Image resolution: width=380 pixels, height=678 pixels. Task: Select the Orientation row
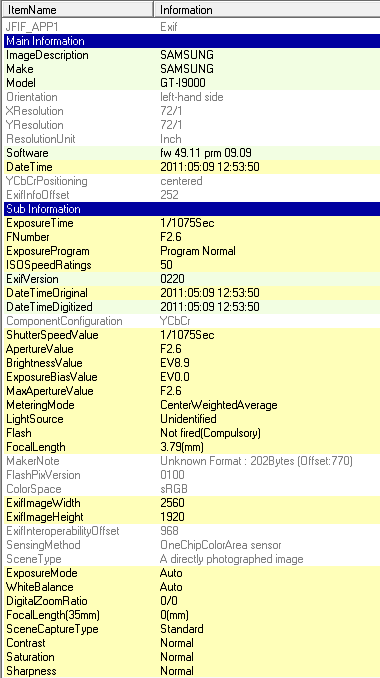(192, 97)
